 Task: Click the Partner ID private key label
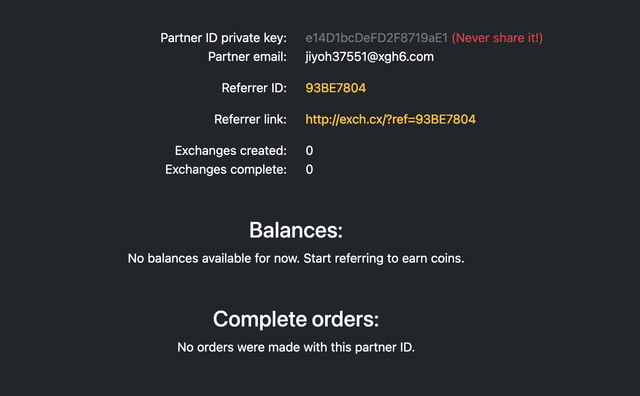[x=223, y=38]
